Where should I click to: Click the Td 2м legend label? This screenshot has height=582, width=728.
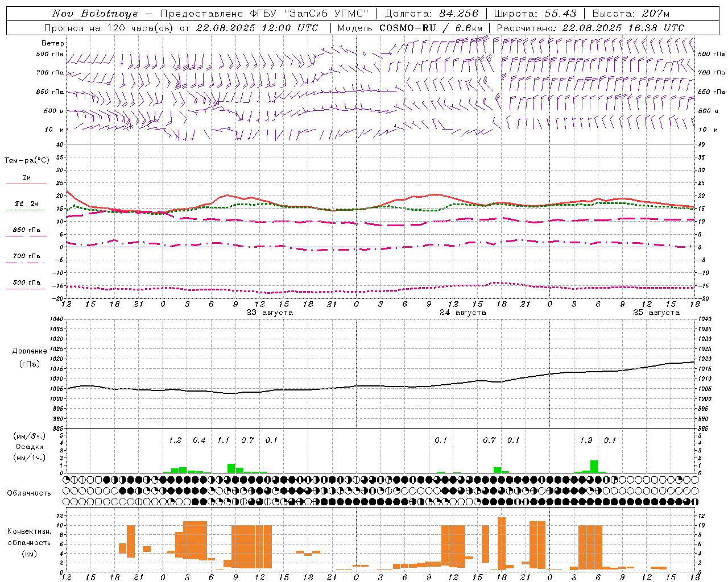(27, 203)
